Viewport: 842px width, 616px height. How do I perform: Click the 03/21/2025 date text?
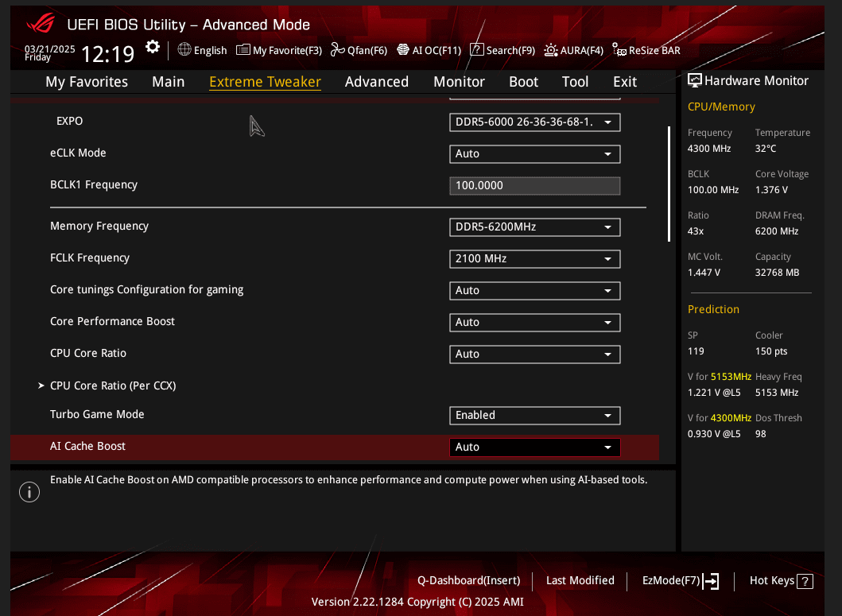[50, 48]
